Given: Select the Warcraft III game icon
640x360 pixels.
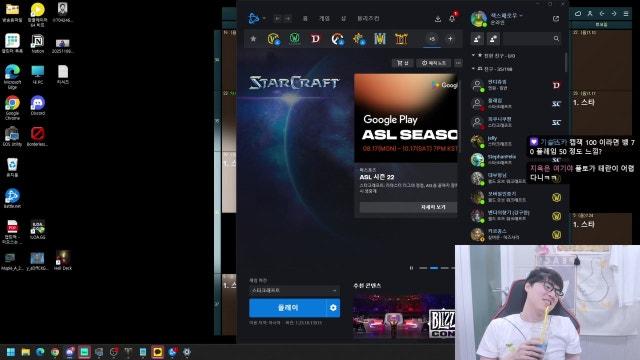Looking at the screenshot, I should click(x=380, y=39).
